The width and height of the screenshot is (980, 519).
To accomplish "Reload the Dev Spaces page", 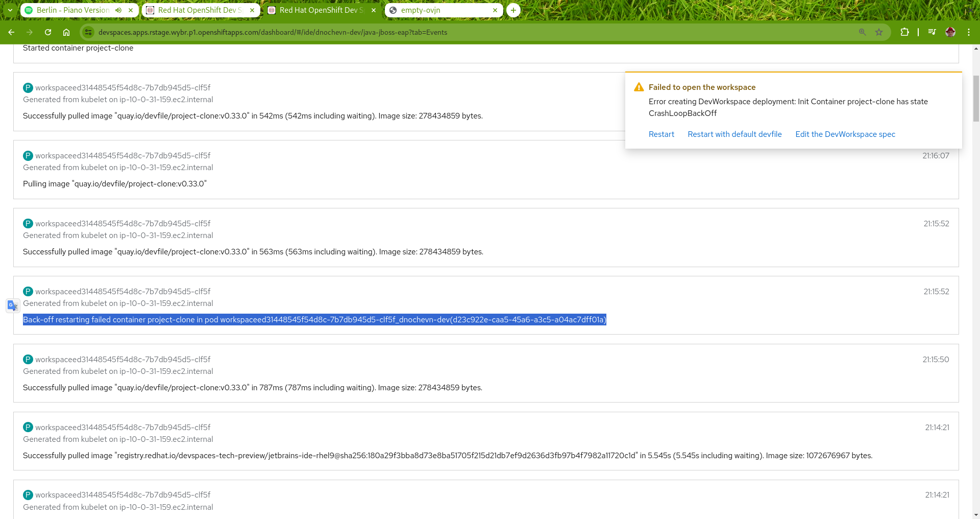I will (48, 32).
